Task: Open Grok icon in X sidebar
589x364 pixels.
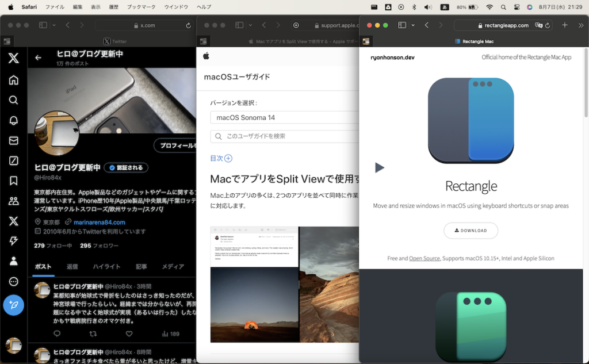Action: (x=14, y=161)
